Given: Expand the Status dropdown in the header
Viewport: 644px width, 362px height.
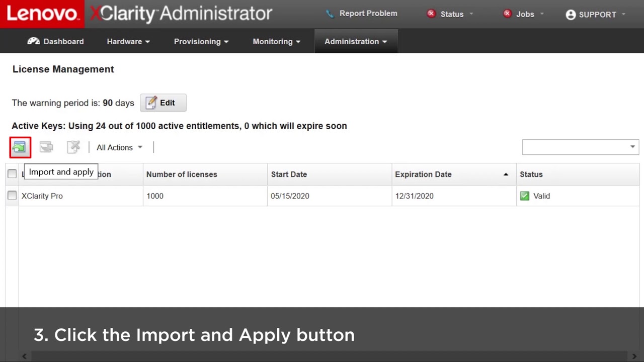Looking at the screenshot, I should (x=471, y=14).
